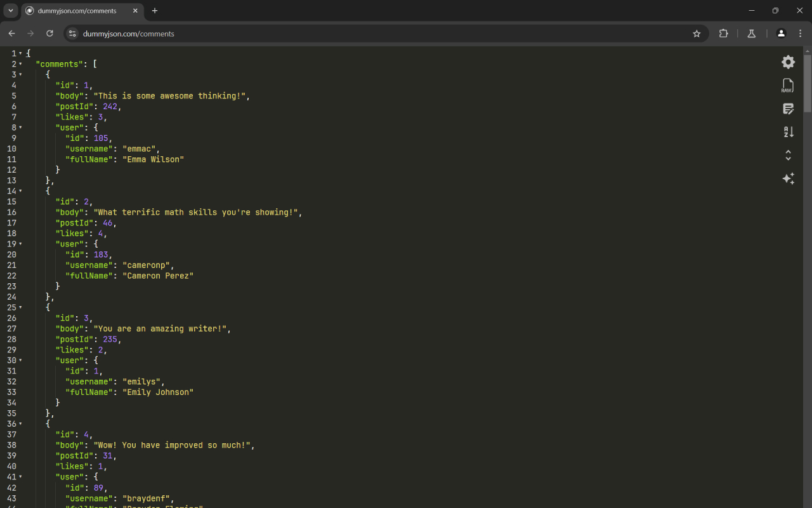Select the edit JSON icon
Screen dimensions: 812x508
pos(788,109)
